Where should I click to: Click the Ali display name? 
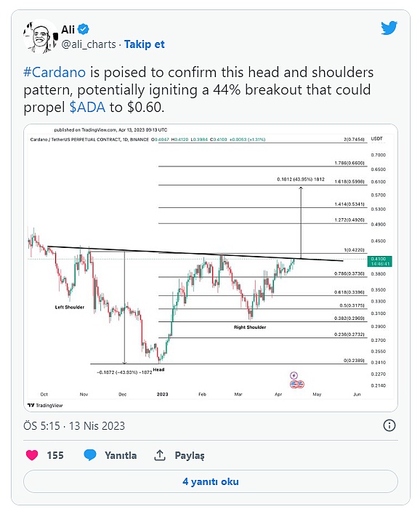(68, 30)
